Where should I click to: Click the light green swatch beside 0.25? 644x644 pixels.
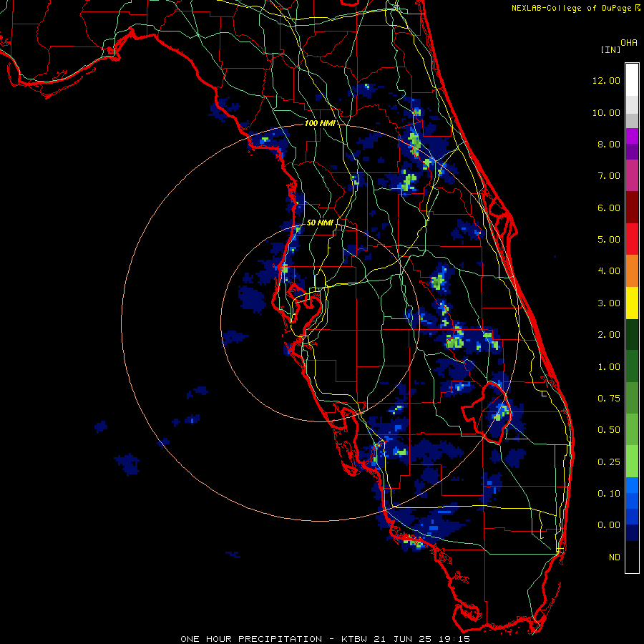pos(632,462)
